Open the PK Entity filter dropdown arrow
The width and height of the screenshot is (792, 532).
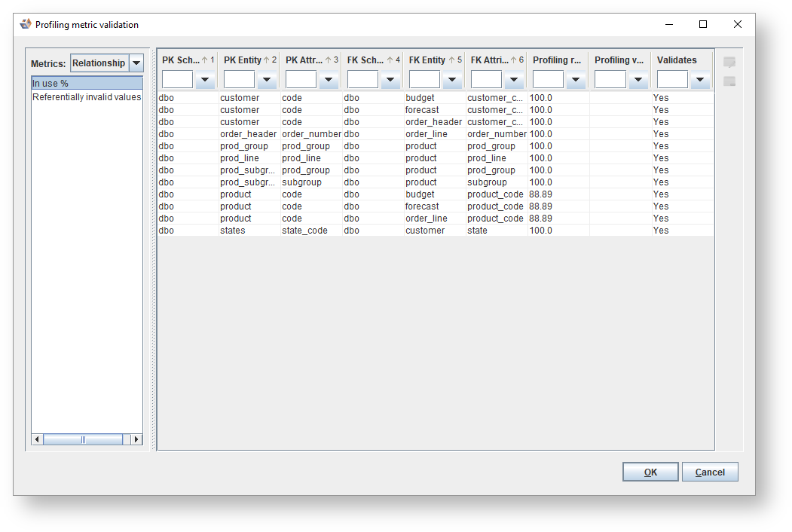click(x=267, y=79)
